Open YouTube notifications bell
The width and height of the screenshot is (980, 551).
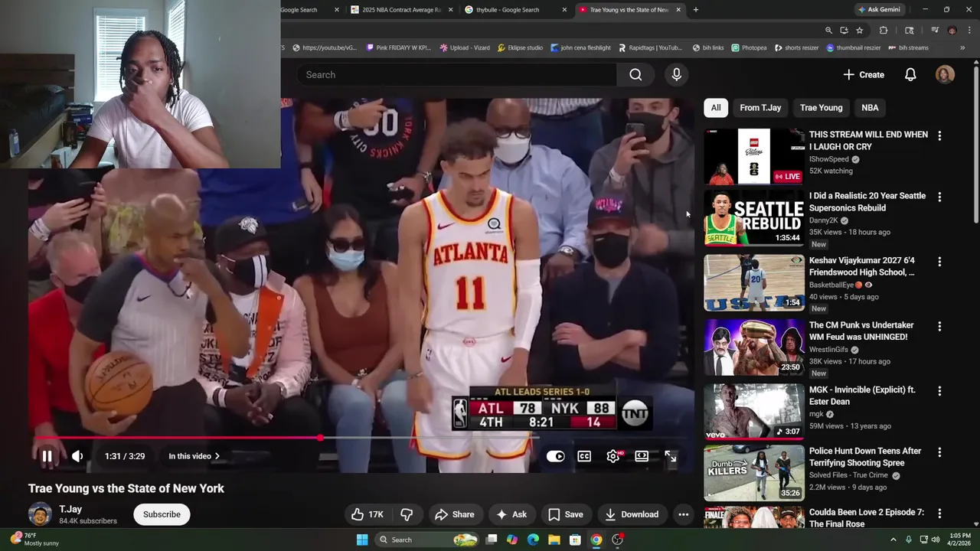point(910,74)
